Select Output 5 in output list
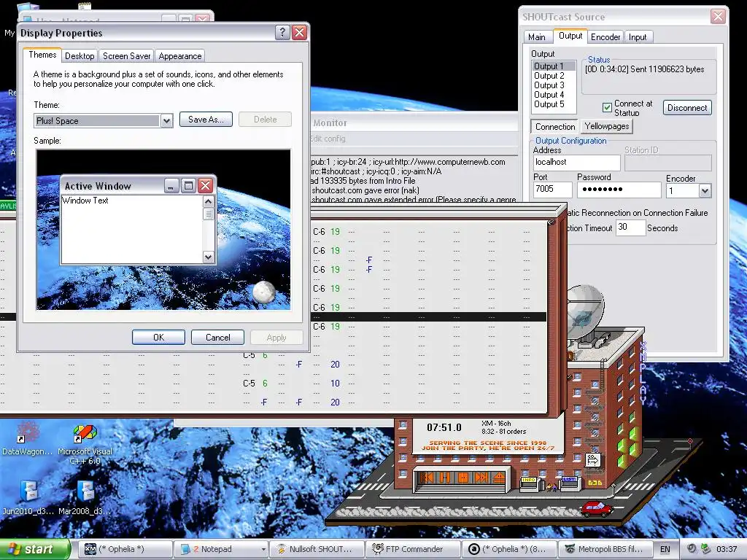747x560 pixels. (554, 104)
